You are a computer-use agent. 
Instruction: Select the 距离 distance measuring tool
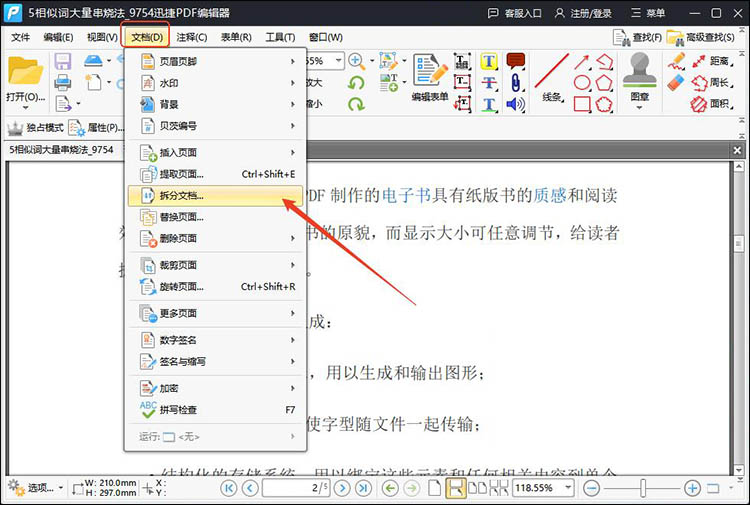click(712, 61)
